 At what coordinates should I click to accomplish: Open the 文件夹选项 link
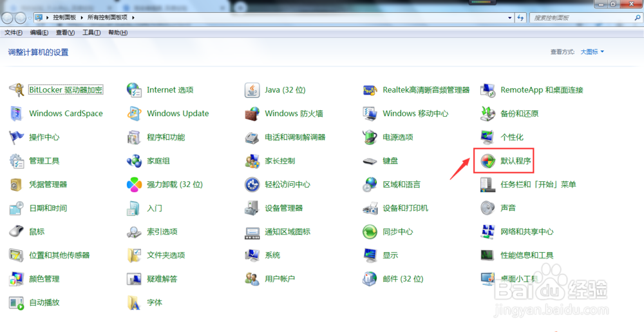coord(166,255)
